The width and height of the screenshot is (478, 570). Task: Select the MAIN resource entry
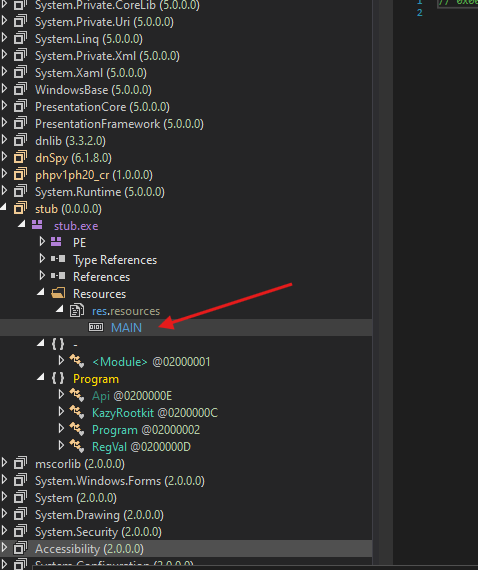(x=126, y=328)
